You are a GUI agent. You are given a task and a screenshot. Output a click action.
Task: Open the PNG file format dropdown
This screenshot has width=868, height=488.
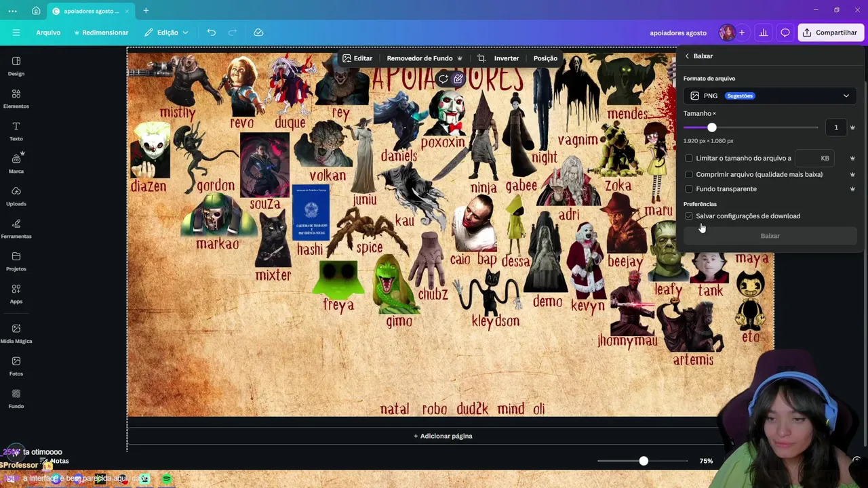tap(770, 96)
